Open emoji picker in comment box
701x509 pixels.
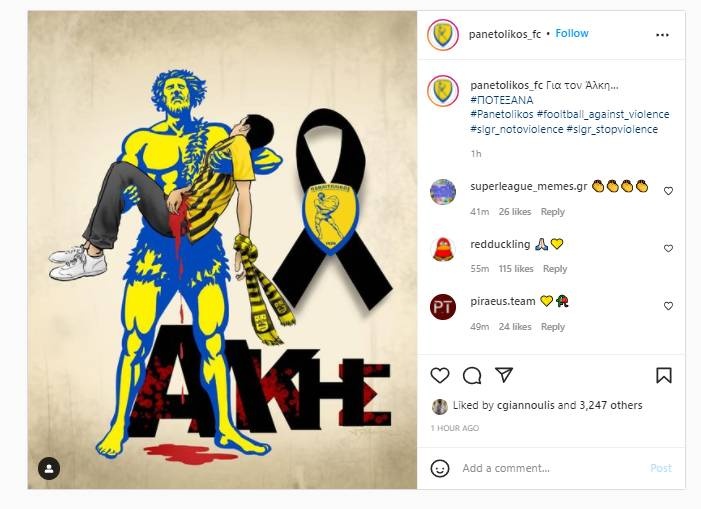[x=439, y=468]
